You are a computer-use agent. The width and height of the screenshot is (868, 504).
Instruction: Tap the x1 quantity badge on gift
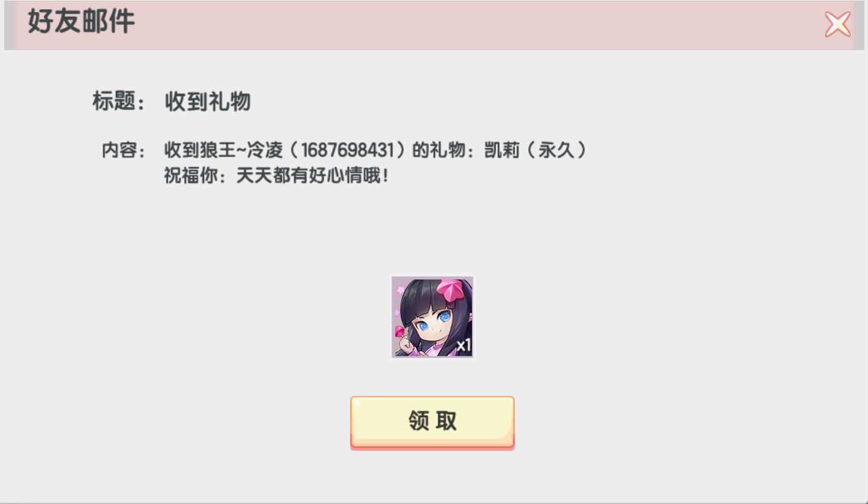(463, 346)
